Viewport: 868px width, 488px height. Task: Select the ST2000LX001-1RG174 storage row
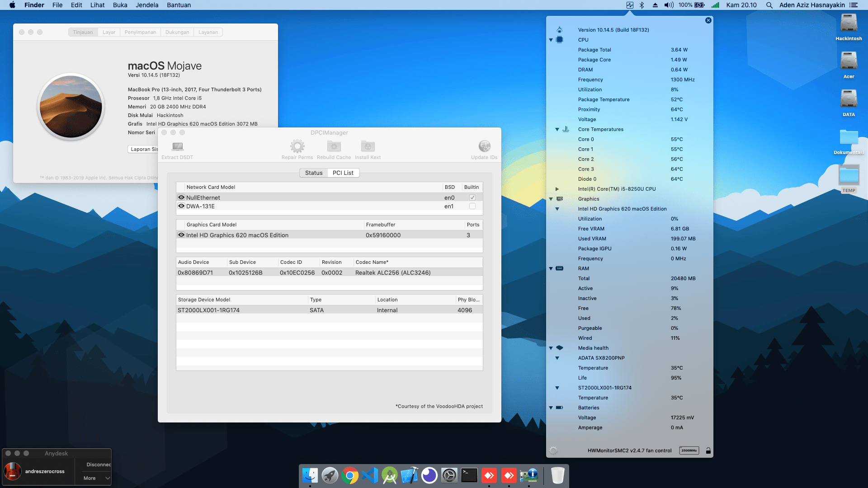point(330,310)
